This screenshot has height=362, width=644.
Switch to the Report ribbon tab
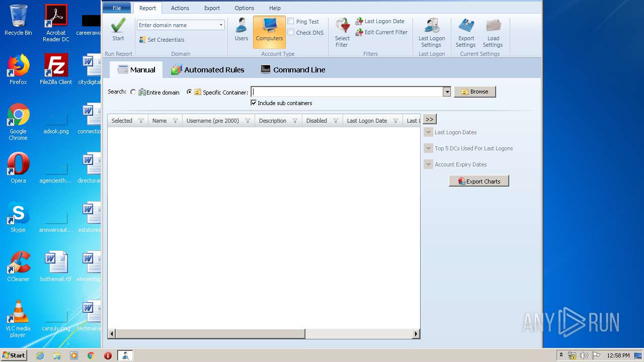click(148, 8)
